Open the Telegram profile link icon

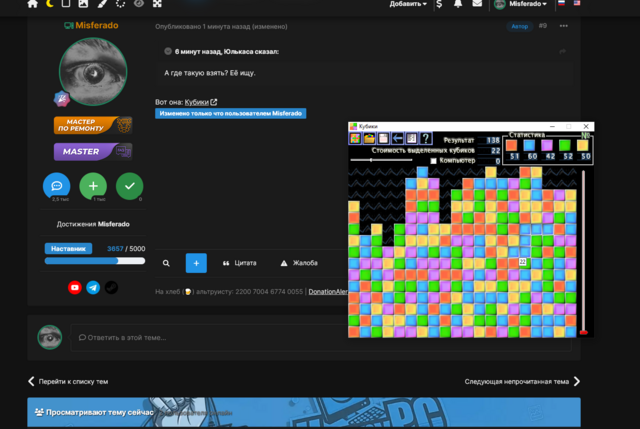[93, 287]
